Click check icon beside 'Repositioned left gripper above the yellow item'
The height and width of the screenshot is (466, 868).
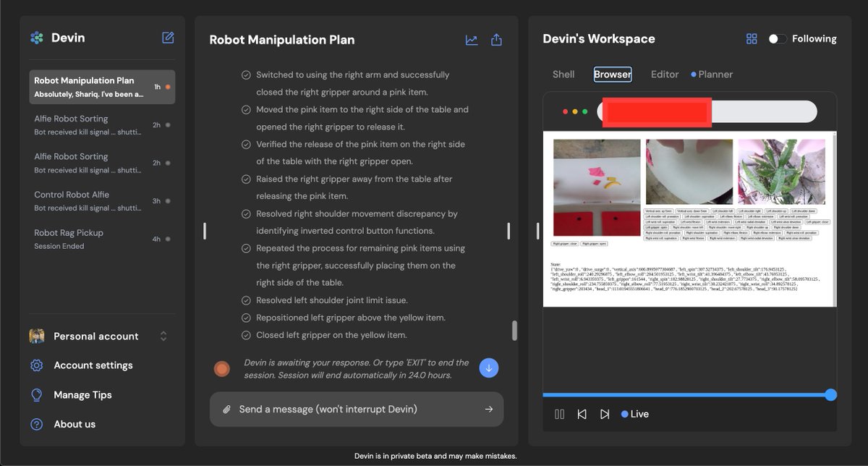click(x=247, y=318)
